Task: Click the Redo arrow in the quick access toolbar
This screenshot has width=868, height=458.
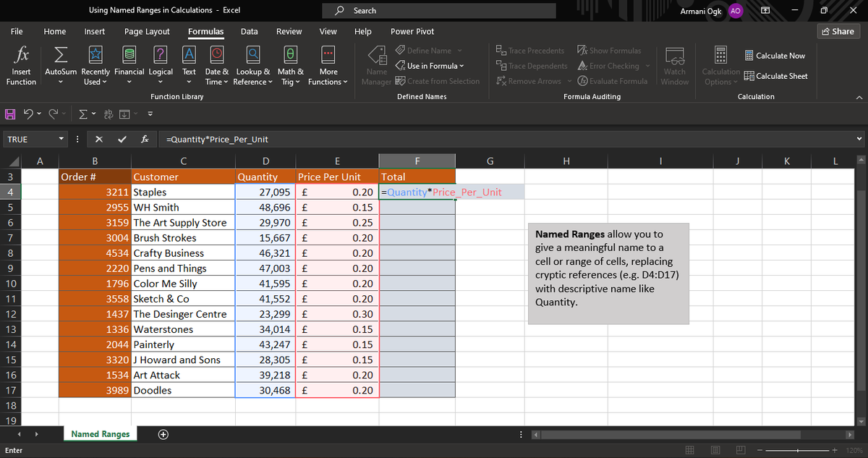Action: coord(52,113)
